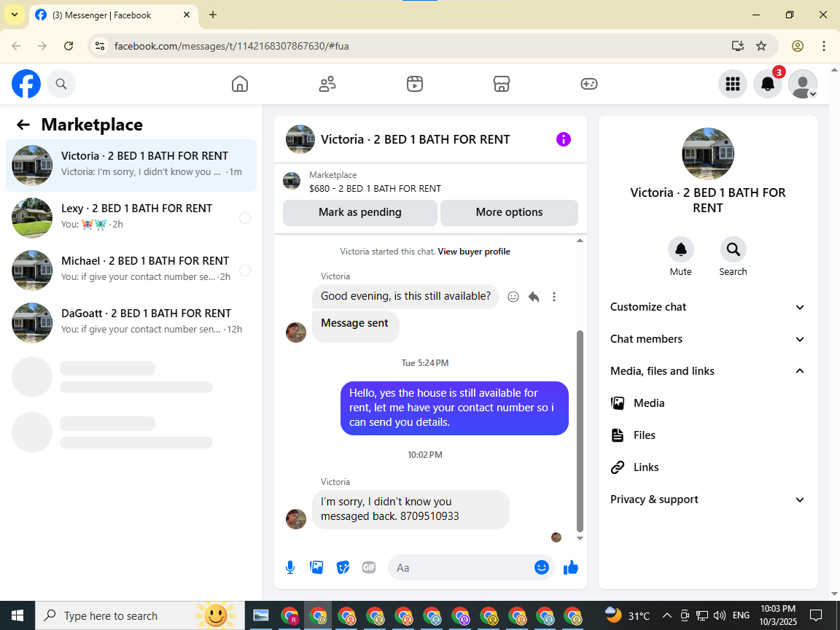Click the chat scrollbar up arrow

pyautogui.click(x=580, y=241)
